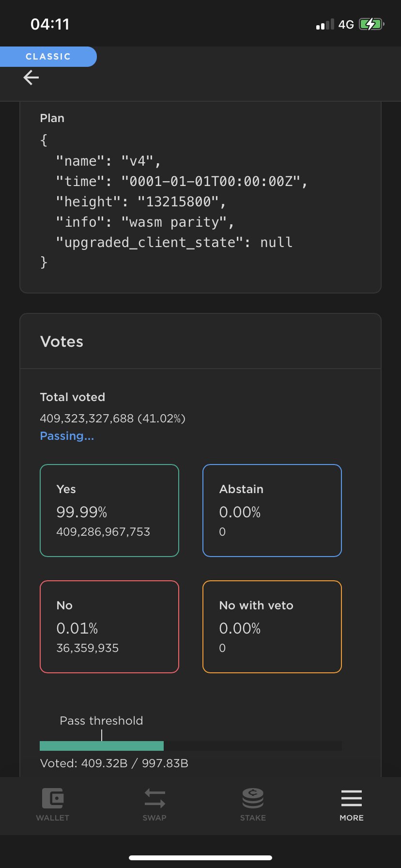Tap the No vote card

[109, 627]
